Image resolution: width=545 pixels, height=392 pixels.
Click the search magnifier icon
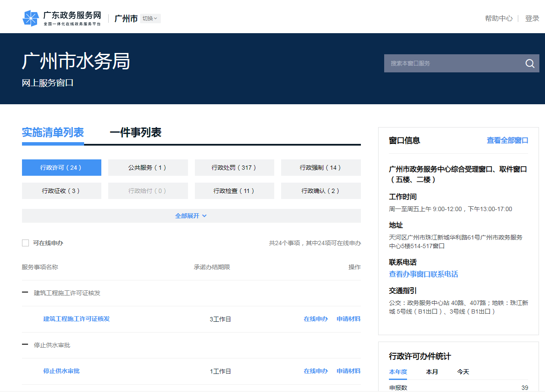point(530,63)
